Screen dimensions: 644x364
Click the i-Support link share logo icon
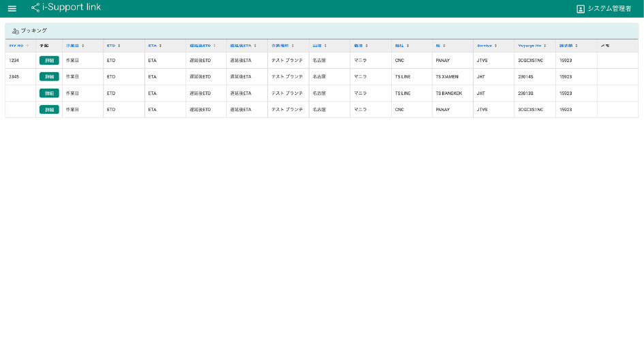[35, 7]
